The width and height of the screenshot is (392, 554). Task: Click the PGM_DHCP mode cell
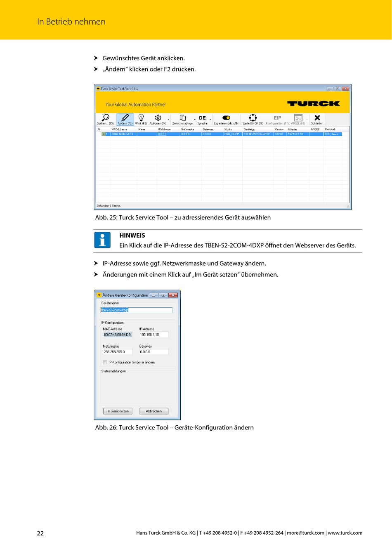point(232,134)
